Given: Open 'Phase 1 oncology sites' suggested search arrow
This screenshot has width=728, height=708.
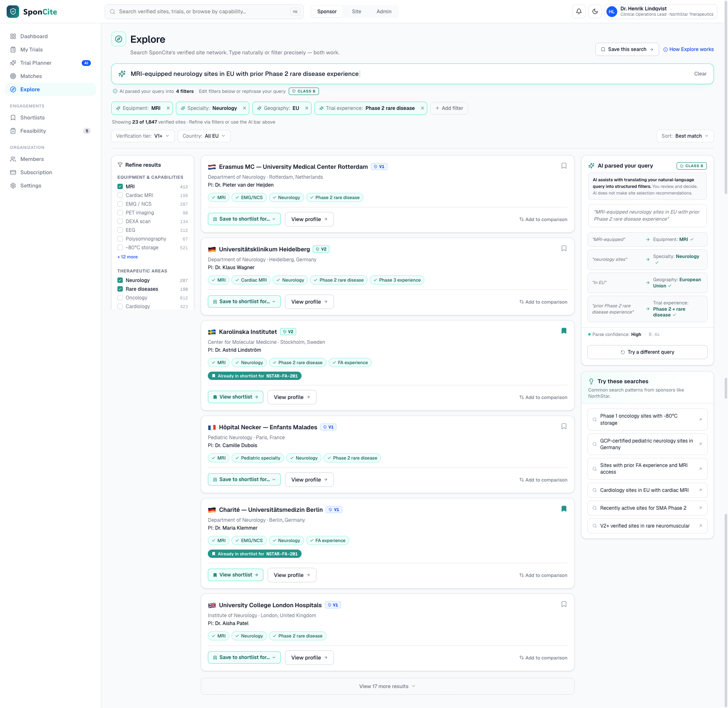Looking at the screenshot, I should click(700, 419).
